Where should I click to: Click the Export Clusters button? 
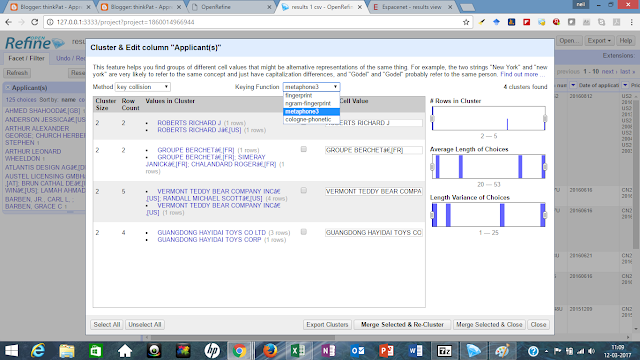pyautogui.click(x=327, y=324)
